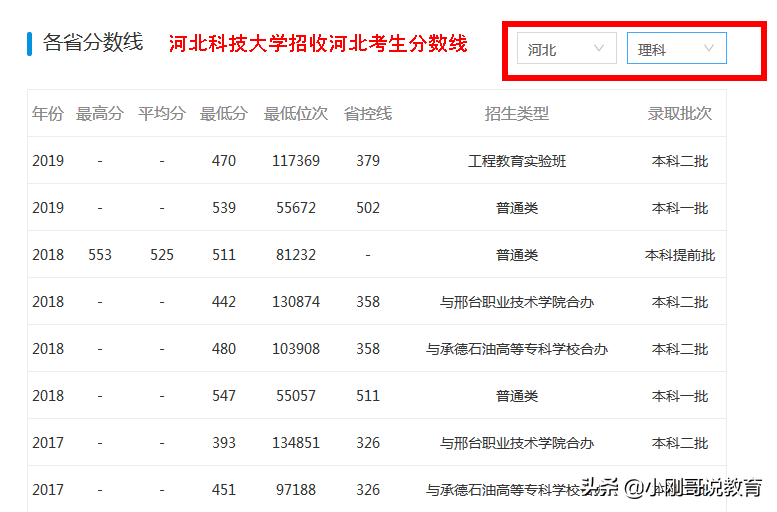Click the rank value 130874
777x512 pixels.
[x=295, y=302]
